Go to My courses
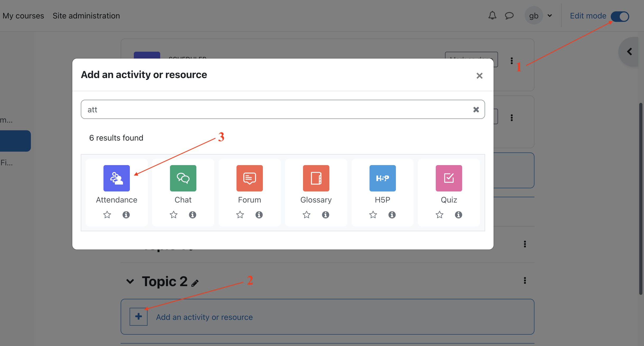 point(23,16)
